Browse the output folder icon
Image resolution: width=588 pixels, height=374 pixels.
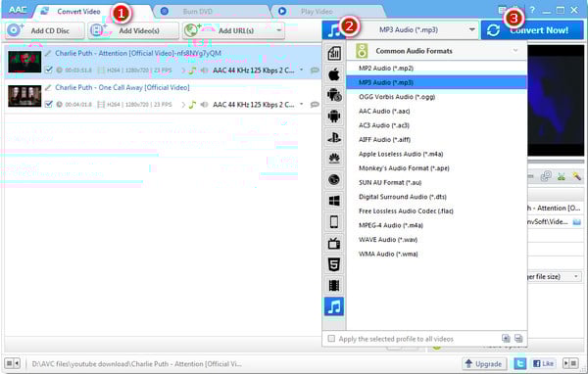[x=577, y=222]
